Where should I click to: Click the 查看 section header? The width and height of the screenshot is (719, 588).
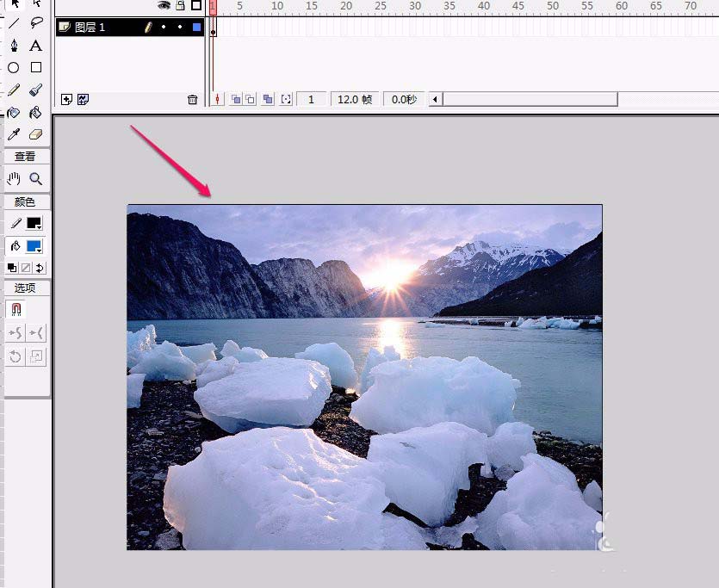click(25, 157)
